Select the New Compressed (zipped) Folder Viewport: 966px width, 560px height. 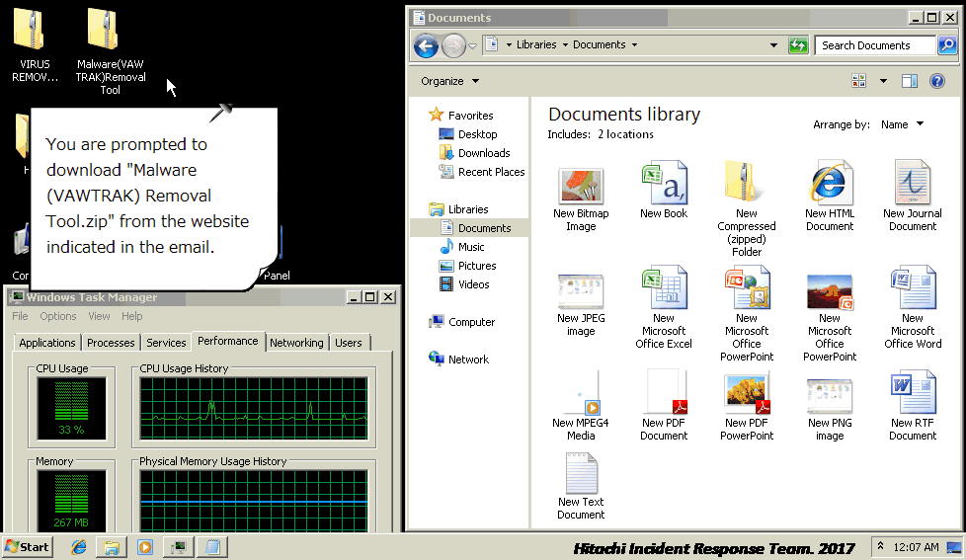pyautogui.click(x=747, y=208)
